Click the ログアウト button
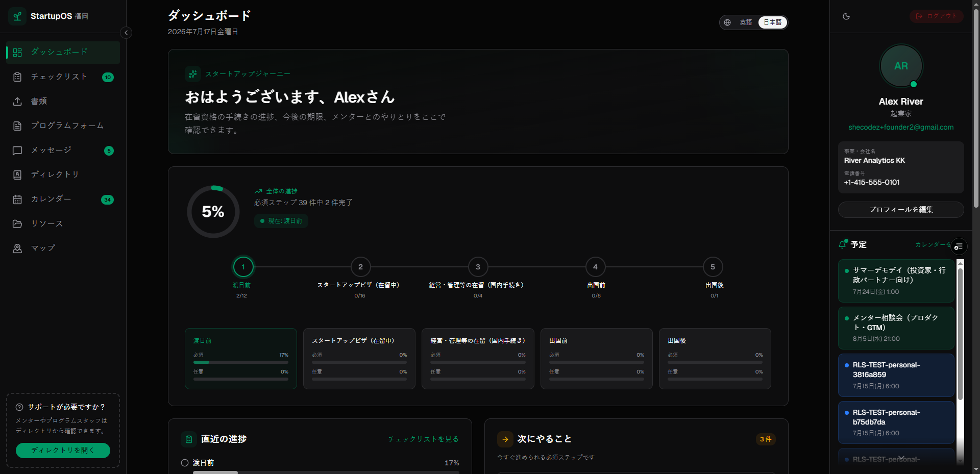This screenshot has height=474, width=980. pos(937,16)
